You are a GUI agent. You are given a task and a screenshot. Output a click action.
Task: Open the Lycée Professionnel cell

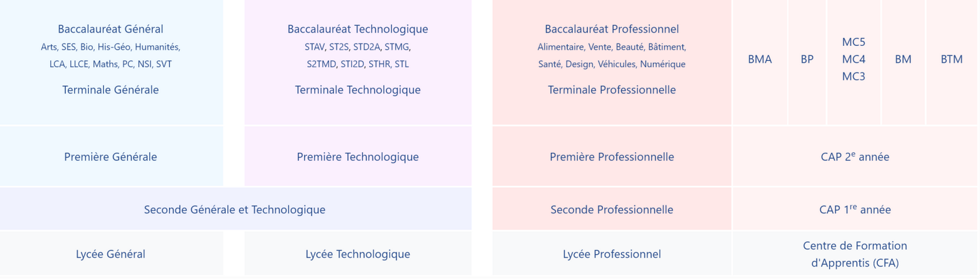611,254
